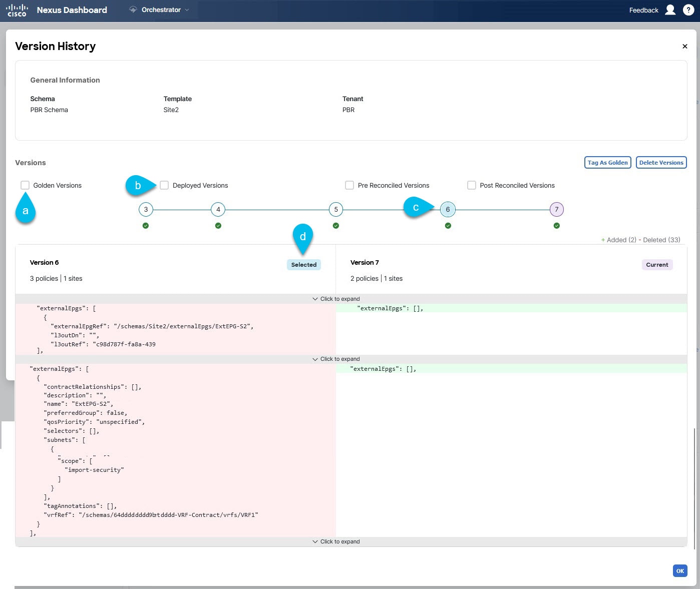Enable the Deployed Versions checkbox
This screenshot has height=589, width=700.
click(x=164, y=185)
